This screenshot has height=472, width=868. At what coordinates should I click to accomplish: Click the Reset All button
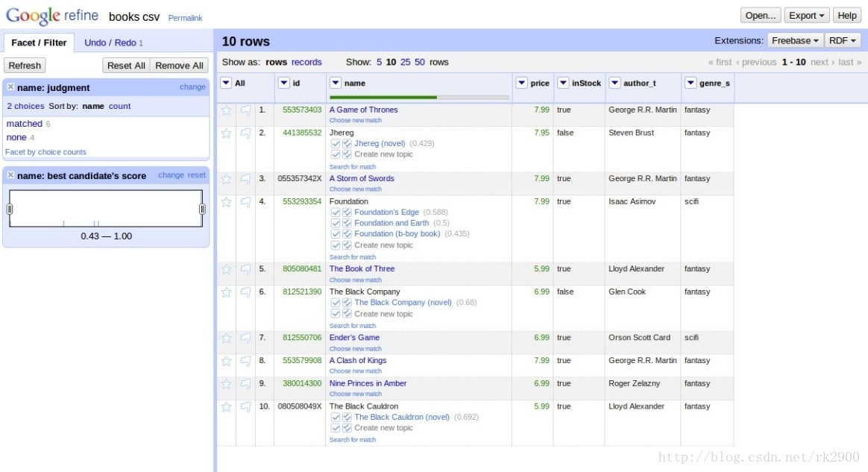click(126, 66)
